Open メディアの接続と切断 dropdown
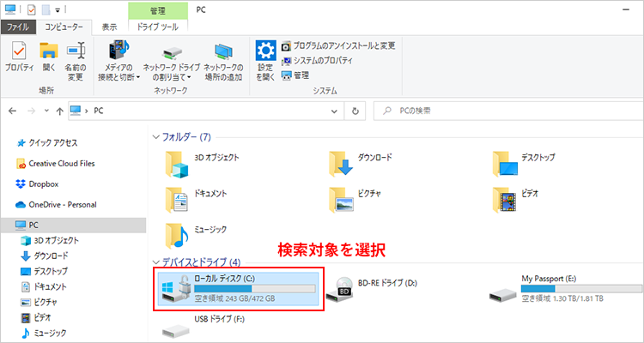Screen dimensions: 644x343 click(x=117, y=58)
